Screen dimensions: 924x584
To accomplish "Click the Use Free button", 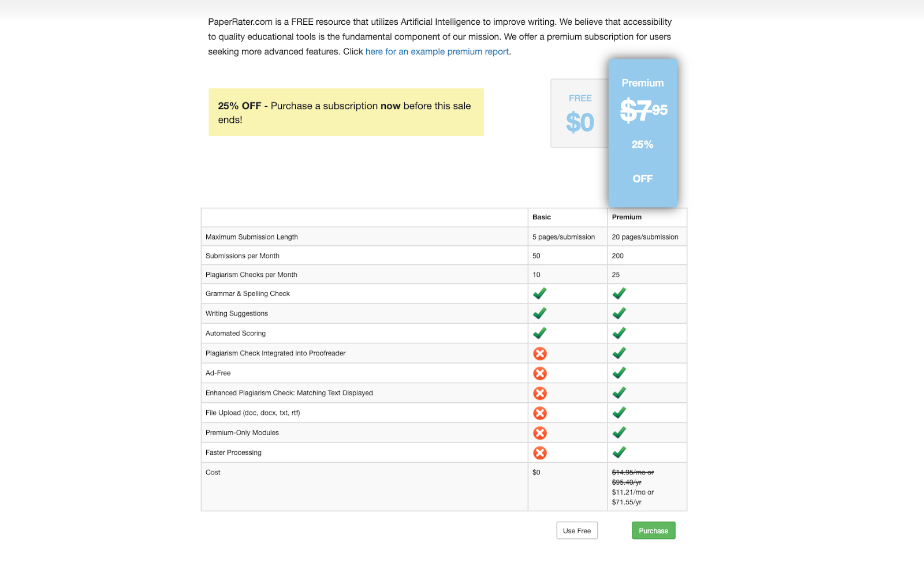I will pos(577,530).
